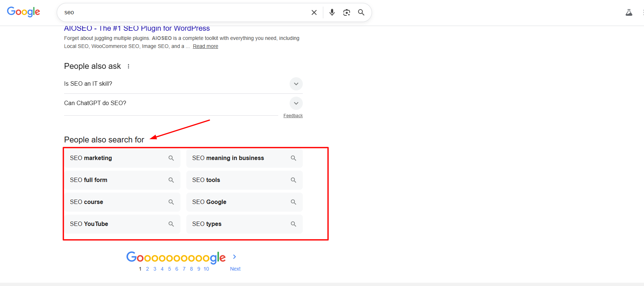The width and height of the screenshot is (644, 286).
Task: Send Feedback on People also ask
Action: point(293,116)
